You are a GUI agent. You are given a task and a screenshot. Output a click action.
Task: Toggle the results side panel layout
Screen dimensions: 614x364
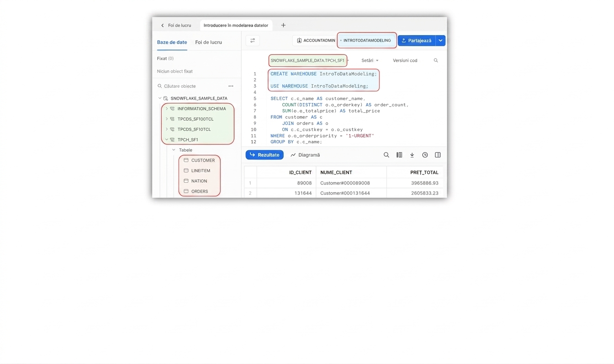[x=438, y=155]
